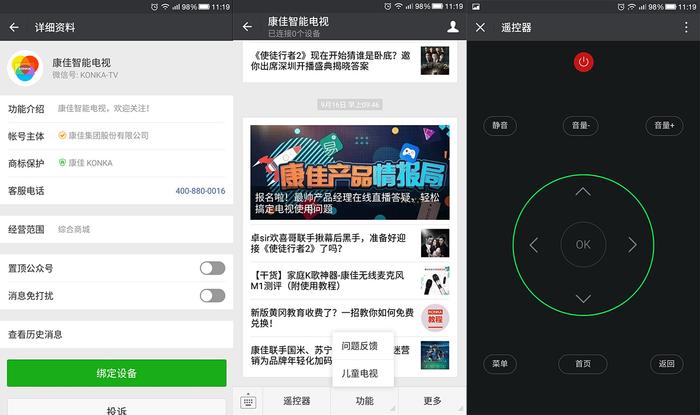Go back from the 康佳智能电视 chat screen
Screen dimensions: 700x415
pos(247,27)
